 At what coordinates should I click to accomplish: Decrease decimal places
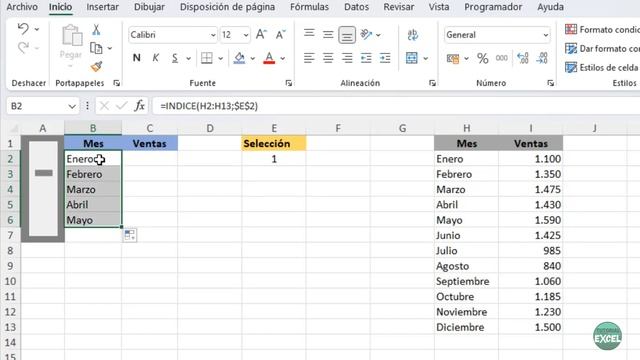click(x=542, y=58)
